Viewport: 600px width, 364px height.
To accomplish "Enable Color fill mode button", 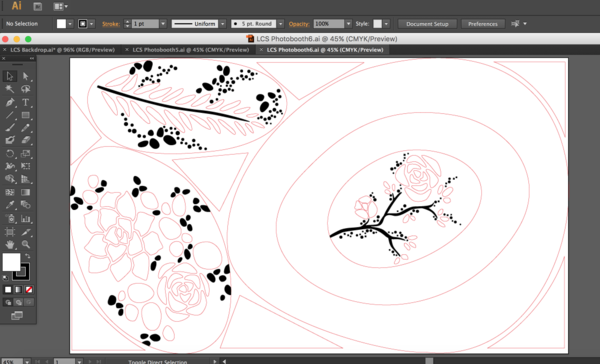I will click(8, 290).
